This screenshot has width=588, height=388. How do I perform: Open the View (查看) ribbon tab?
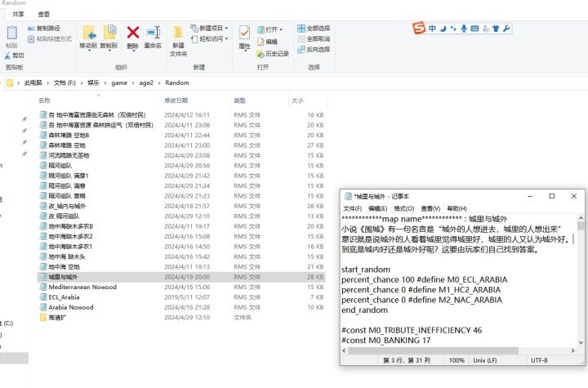click(43, 14)
